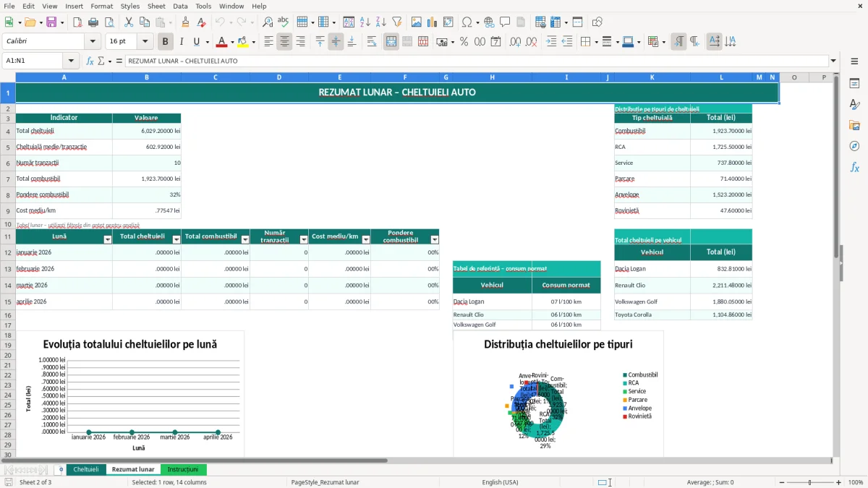Clear direct formatting icon
868x488 pixels.
(201, 22)
